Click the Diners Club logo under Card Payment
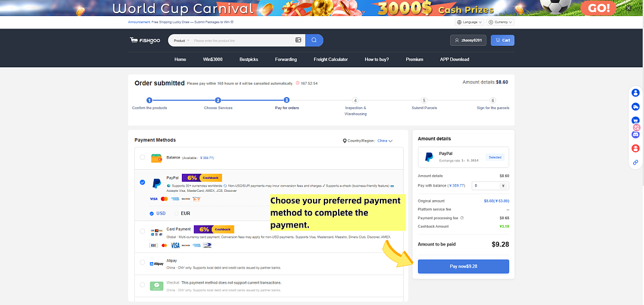The height and width of the screenshot is (305, 644). point(208,245)
